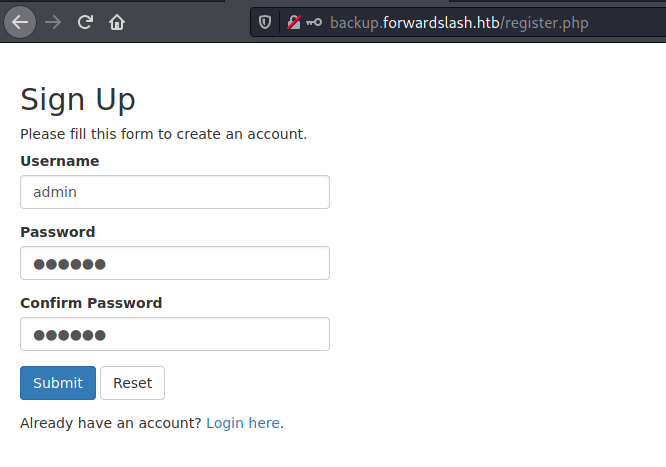Image resolution: width=666 pixels, height=467 pixels.
Task: Click the Password label text
Action: click(x=57, y=232)
